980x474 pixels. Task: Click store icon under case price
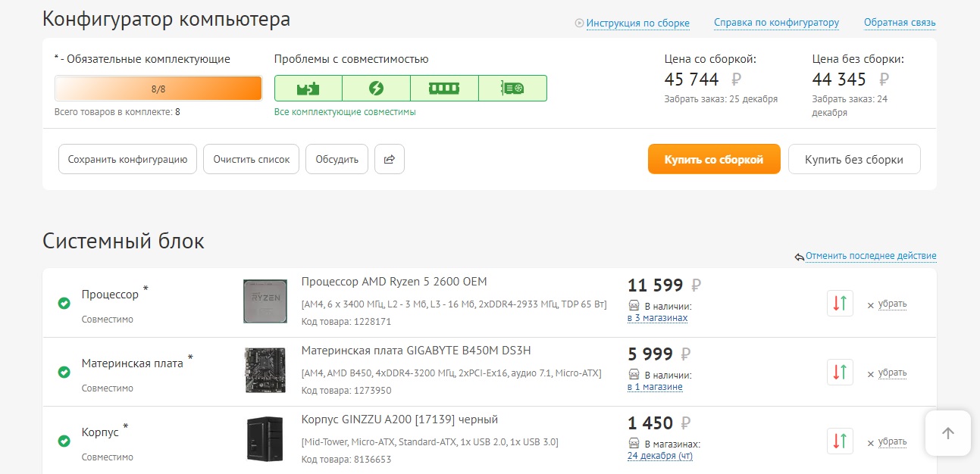634,444
